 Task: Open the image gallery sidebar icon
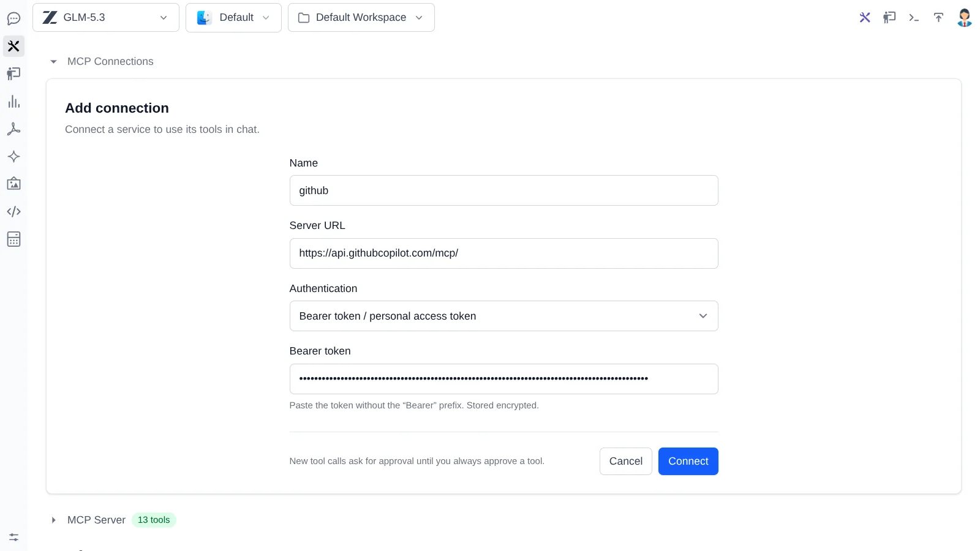[13, 184]
